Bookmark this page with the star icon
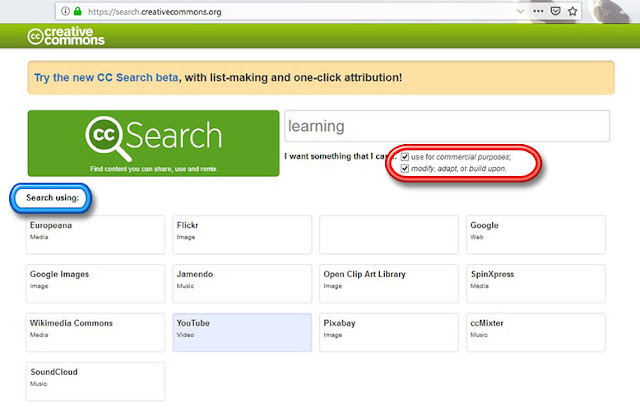The height and width of the screenshot is (417, 640). (572, 11)
